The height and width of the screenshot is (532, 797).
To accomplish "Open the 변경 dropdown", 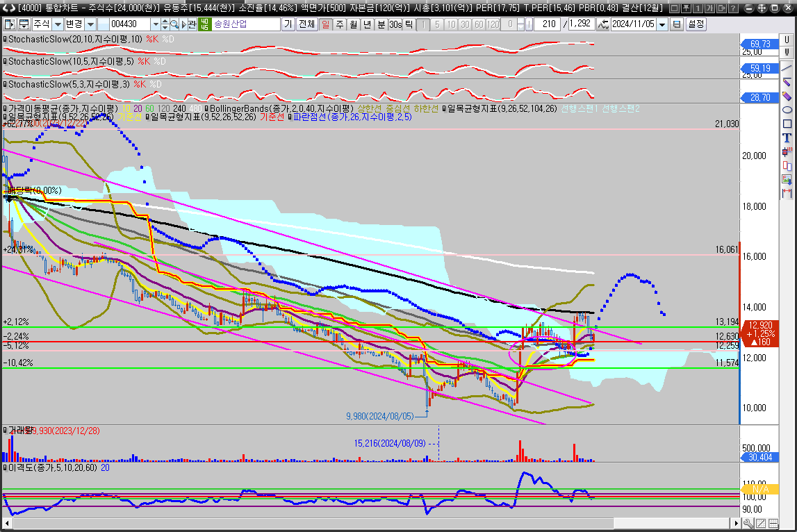I will click(90, 24).
